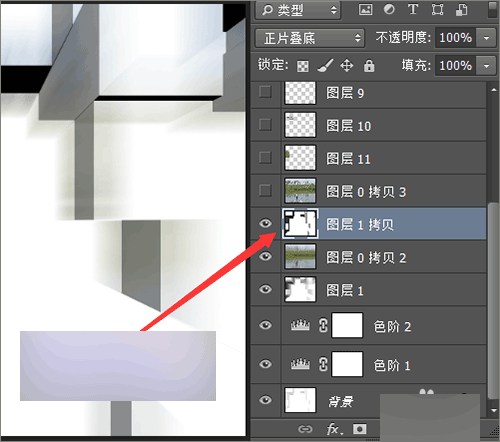The image size is (500, 442).
Task: Lock transparent pixels checkerboard icon
Action: tap(303, 66)
